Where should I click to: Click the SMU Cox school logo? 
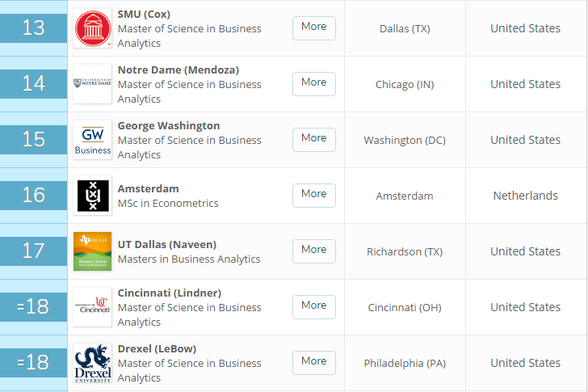coord(92,28)
